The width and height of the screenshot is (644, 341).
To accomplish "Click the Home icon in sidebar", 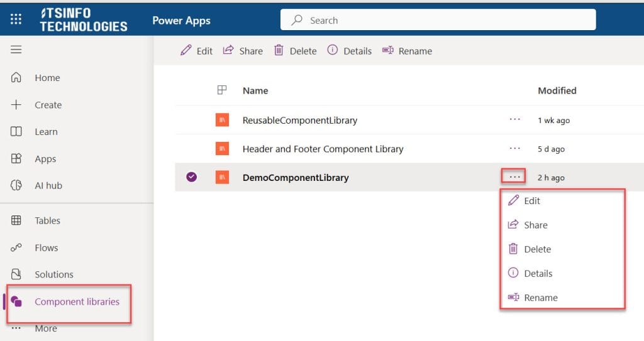I will [x=16, y=77].
